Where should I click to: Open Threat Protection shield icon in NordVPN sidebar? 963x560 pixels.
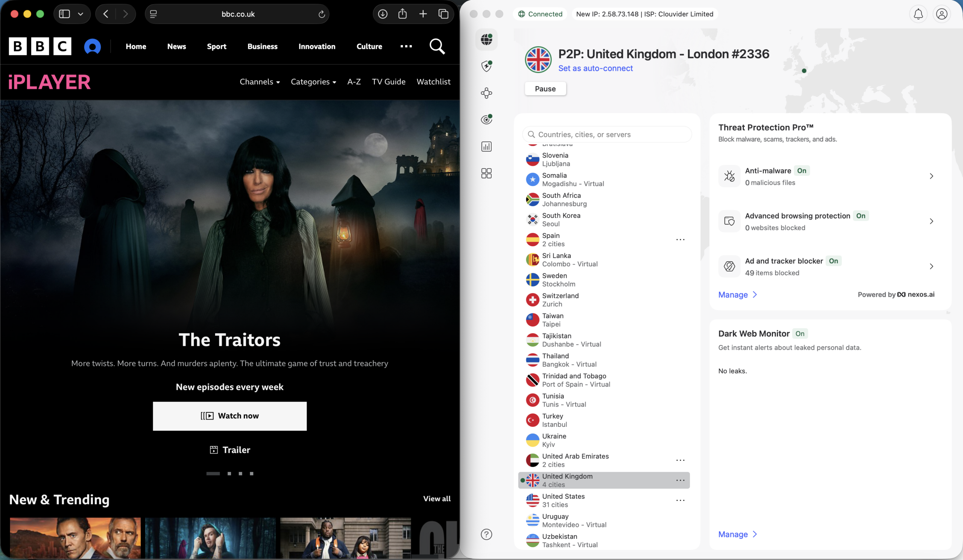486,66
